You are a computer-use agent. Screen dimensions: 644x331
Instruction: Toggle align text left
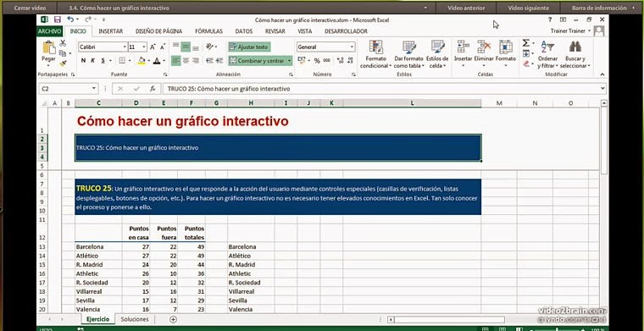tap(175, 60)
